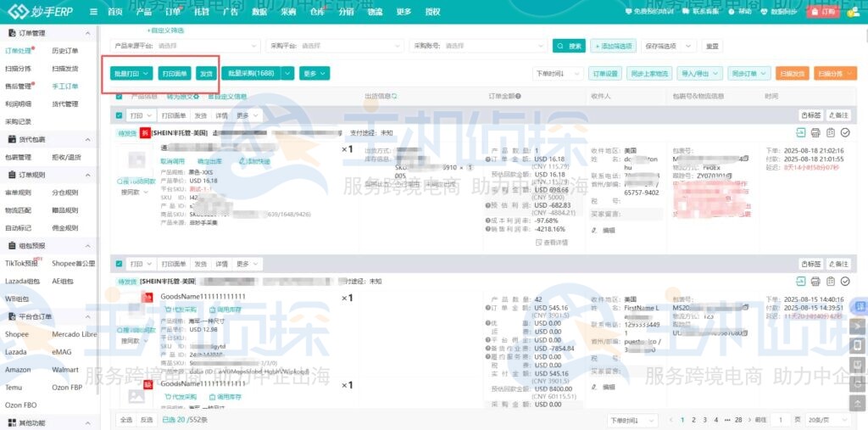Open the 采购账号 dropdown

click(x=478, y=46)
